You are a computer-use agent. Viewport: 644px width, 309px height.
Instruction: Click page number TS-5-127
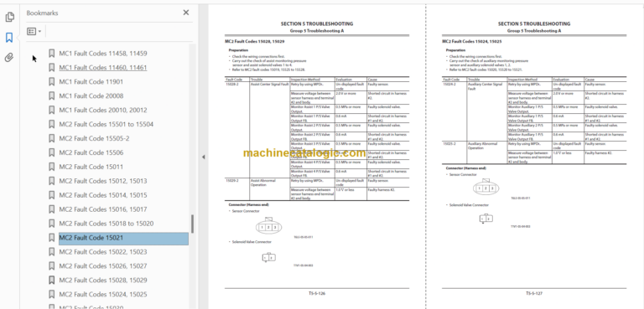pyautogui.click(x=534, y=293)
